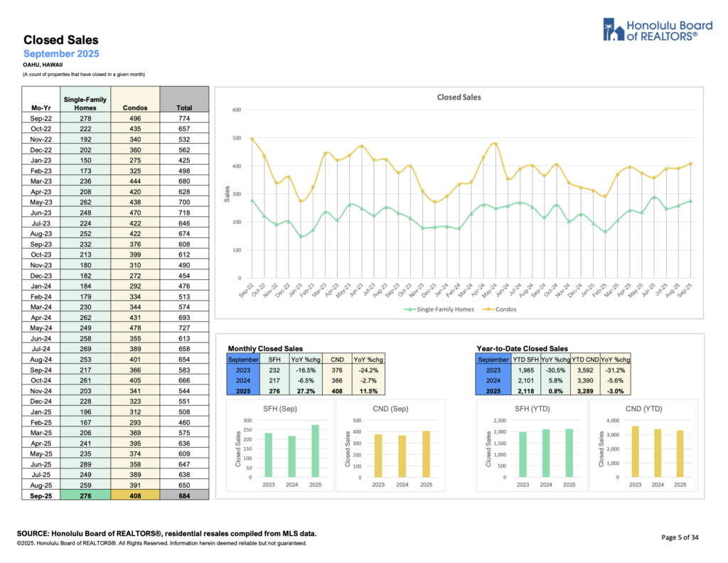The image size is (728, 563).
Task: Click the Monthly Closed Sales heading
Action: point(264,349)
